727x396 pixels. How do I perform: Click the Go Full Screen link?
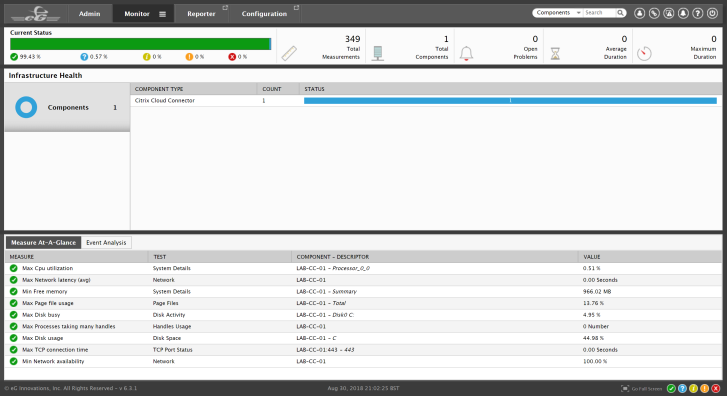647,389
